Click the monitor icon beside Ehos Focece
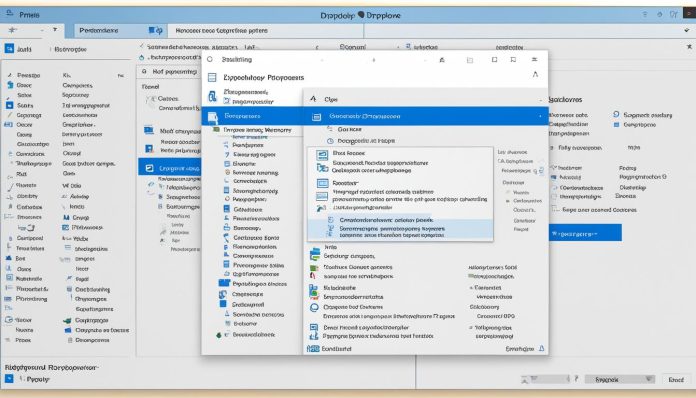Image resolution: width=696 pixels, height=398 pixels. click(x=322, y=154)
